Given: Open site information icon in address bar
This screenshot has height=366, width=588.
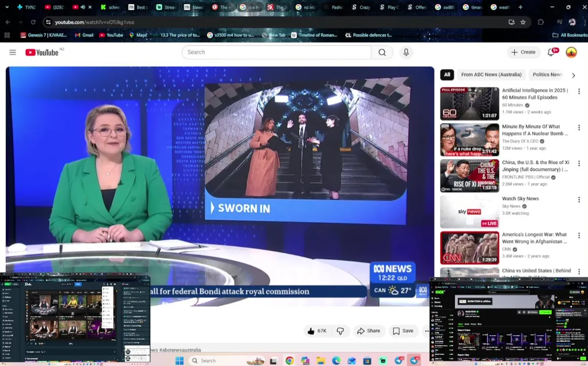Looking at the screenshot, I should pos(48,22).
